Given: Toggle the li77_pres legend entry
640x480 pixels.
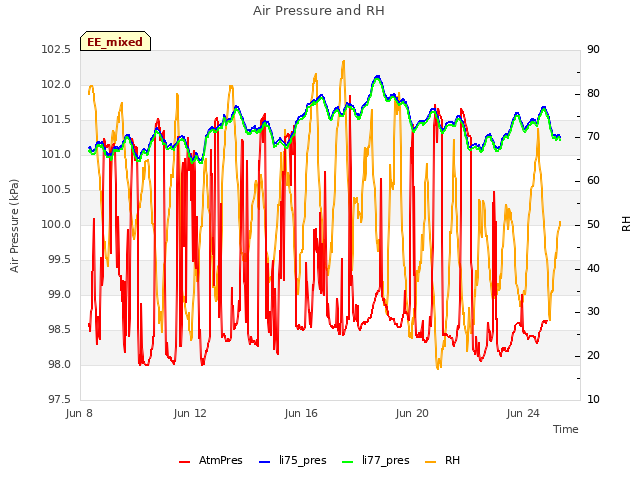Looking at the screenshot, I should [x=376, y=460].
